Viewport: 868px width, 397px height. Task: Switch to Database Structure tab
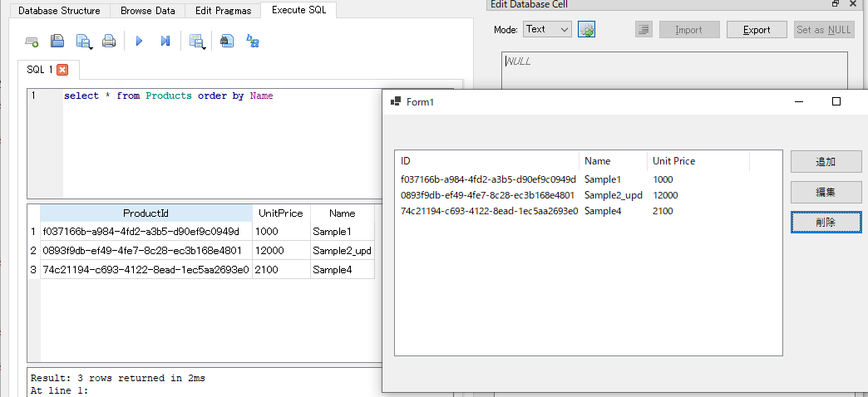pos(59,11)
